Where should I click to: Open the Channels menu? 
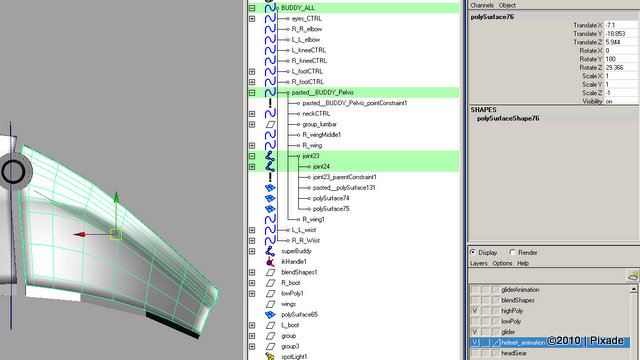482,5
